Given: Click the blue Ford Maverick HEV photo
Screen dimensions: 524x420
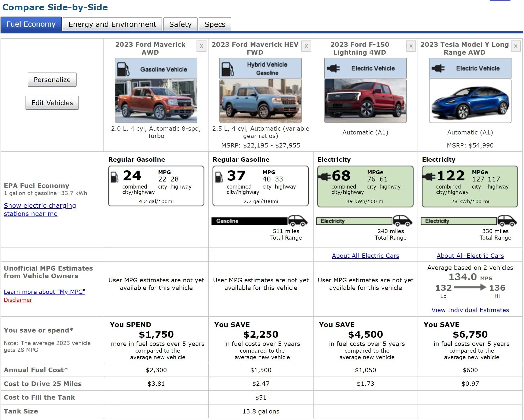Looking at the screenshot, I should tap(261, 101).
